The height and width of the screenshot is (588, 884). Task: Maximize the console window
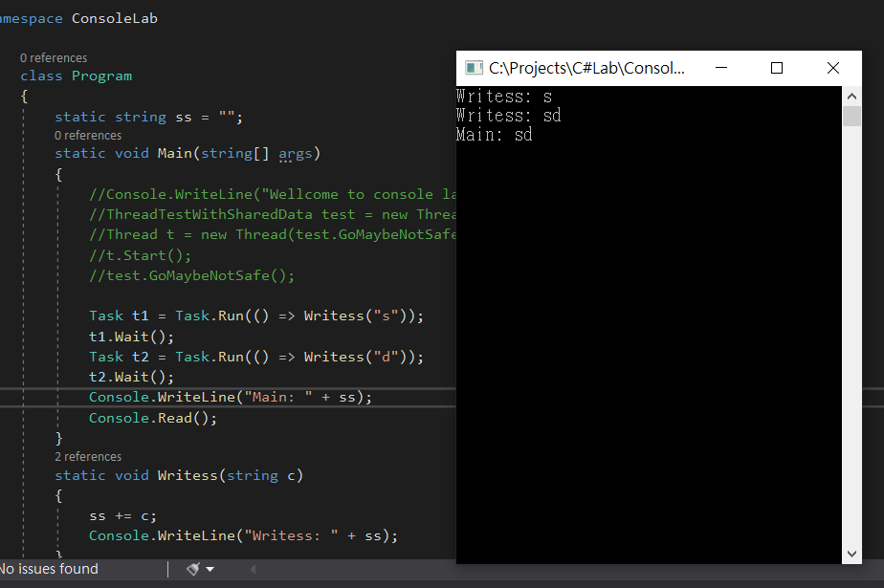click(x=777, y=68)
